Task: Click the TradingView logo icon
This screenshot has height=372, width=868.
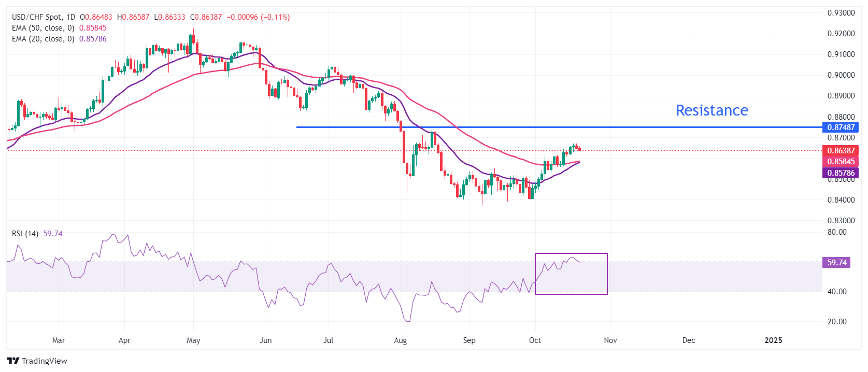Action: [13, 361]
